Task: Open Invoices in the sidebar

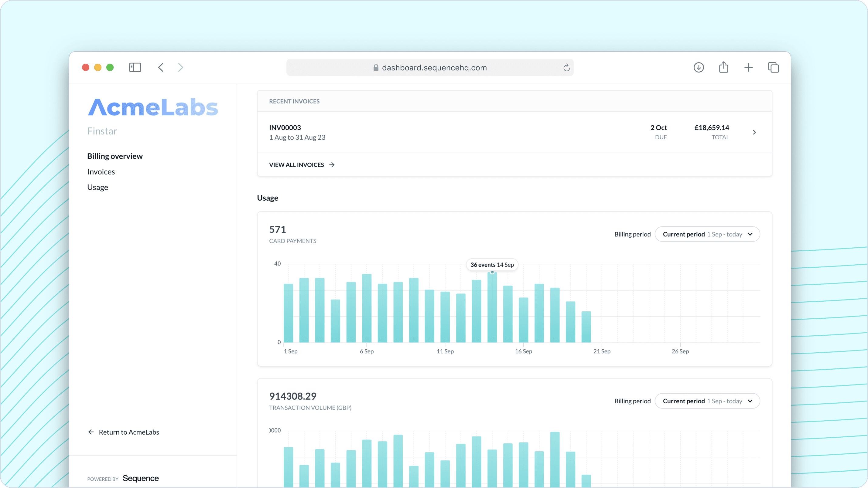Action: pos(101,171)
